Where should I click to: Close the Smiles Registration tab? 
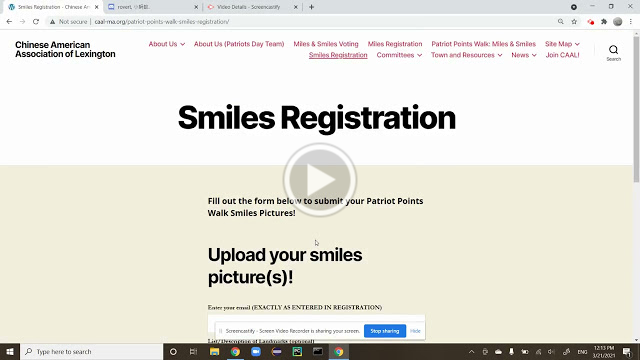pos(97,7)
